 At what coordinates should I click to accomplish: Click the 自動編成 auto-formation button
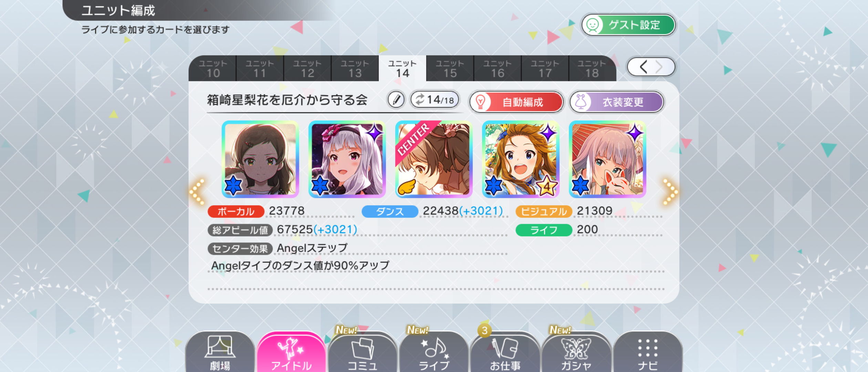tap(516, 102)
